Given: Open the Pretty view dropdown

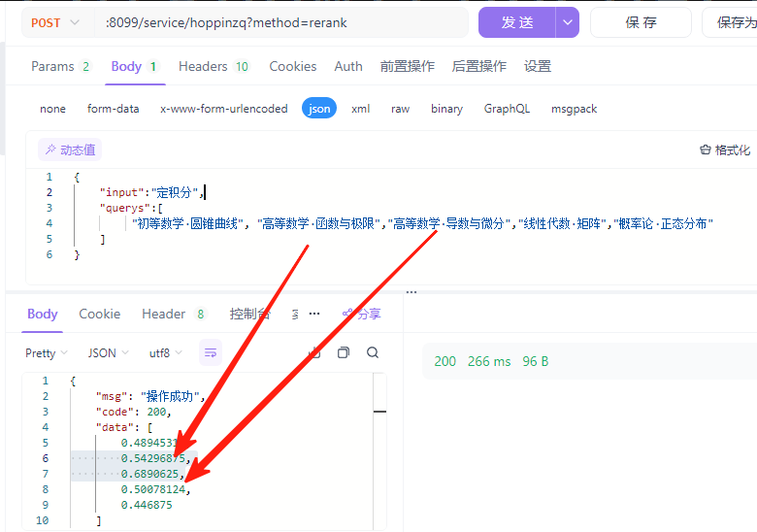Looking at the screenshot, I should [46, 353].
